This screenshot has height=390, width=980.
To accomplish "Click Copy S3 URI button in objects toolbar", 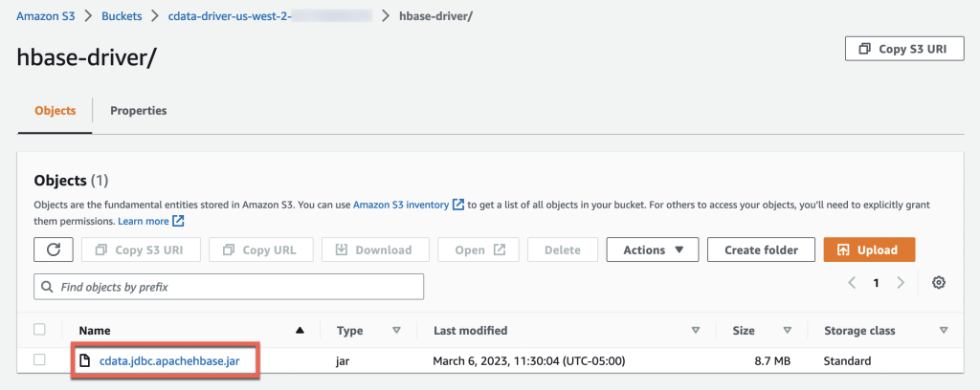I will (141, 249).
